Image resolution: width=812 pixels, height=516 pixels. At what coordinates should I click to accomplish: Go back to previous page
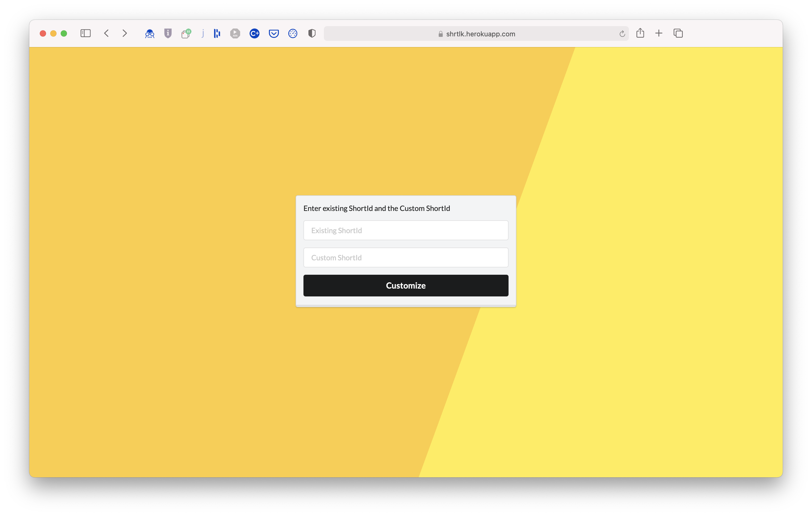click(x=106, y=33)
